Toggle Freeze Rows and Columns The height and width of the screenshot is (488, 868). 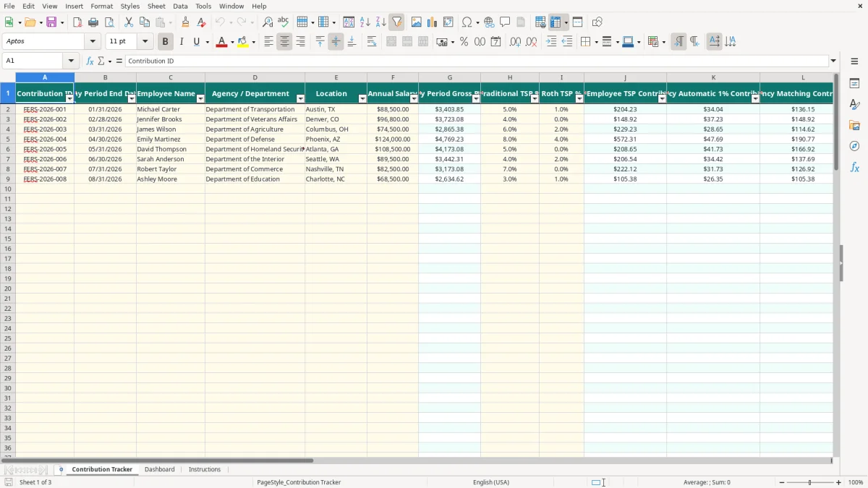pos(556,22)
